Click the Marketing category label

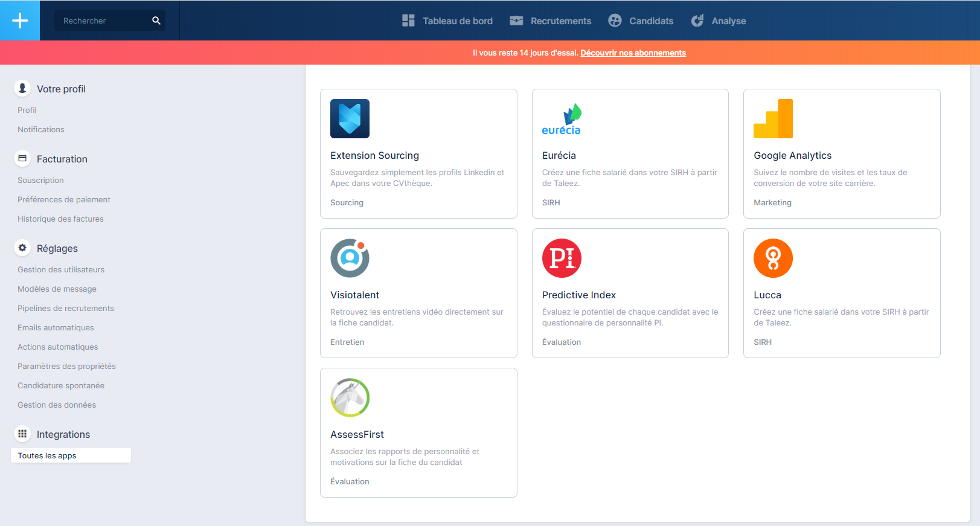[772, 202]
